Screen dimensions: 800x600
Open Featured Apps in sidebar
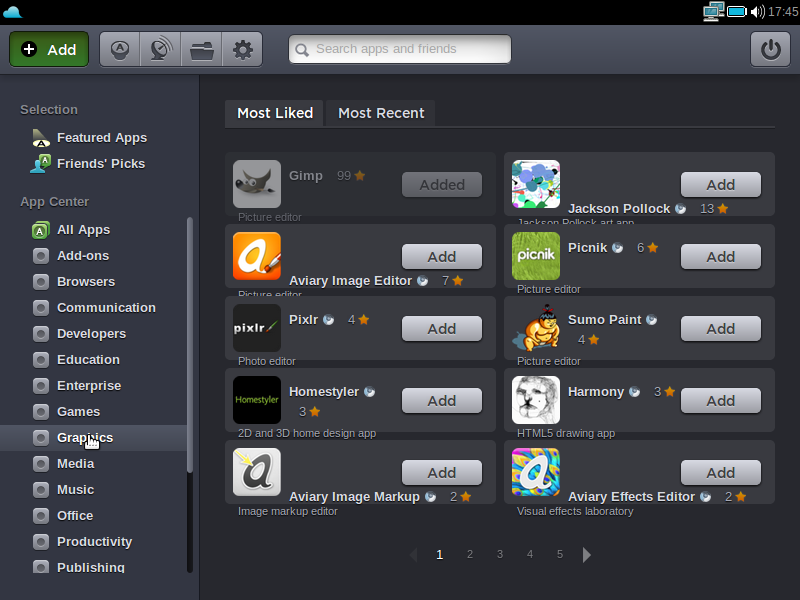tap(101, 138)
